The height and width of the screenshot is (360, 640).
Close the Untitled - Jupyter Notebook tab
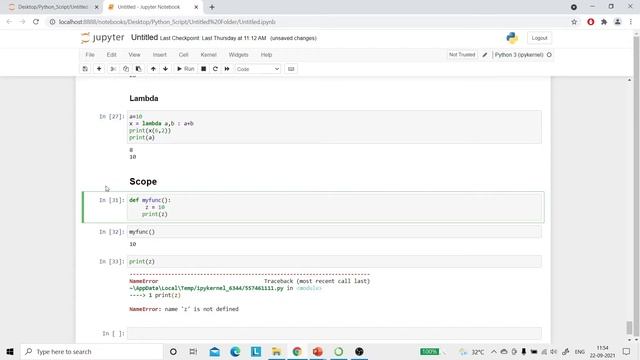tap(196, 7)
